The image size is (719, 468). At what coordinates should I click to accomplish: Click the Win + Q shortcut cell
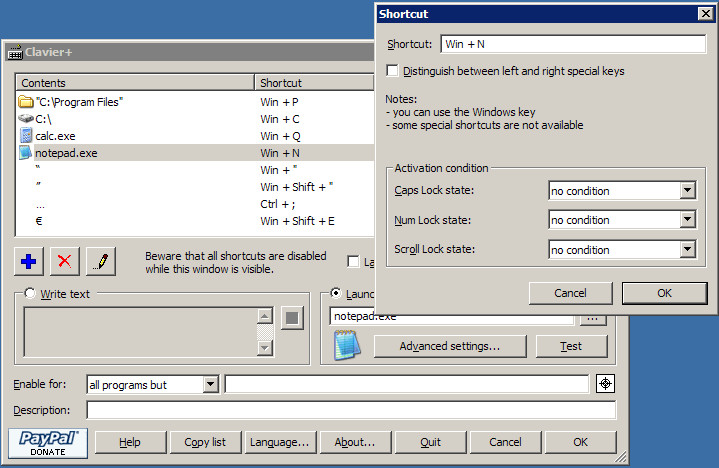[280, 136]
